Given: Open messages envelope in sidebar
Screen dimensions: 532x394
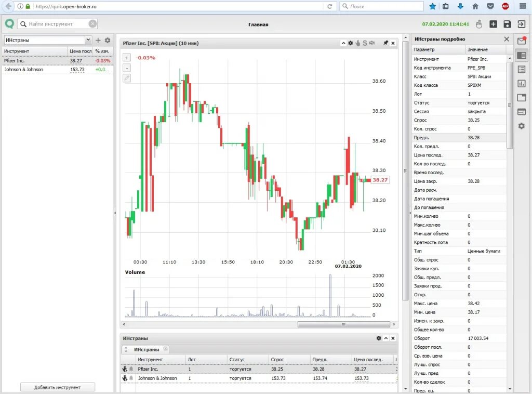Looking at the screenshot, I should click(x=522, y=41).
